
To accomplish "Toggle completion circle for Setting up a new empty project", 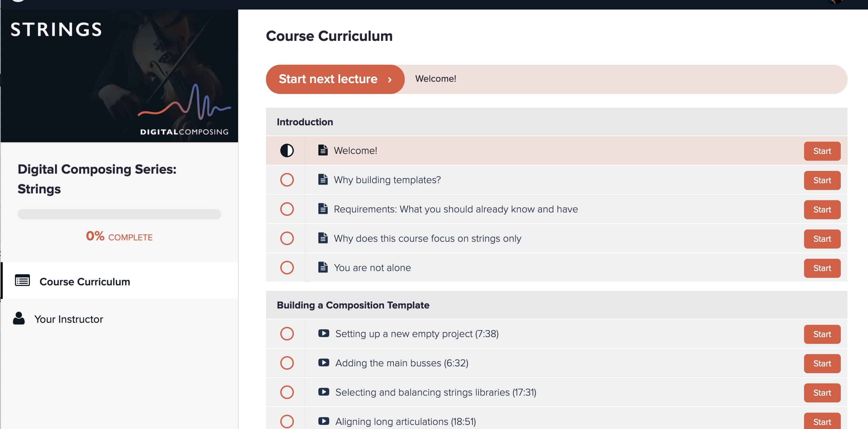I will point(287,334).
